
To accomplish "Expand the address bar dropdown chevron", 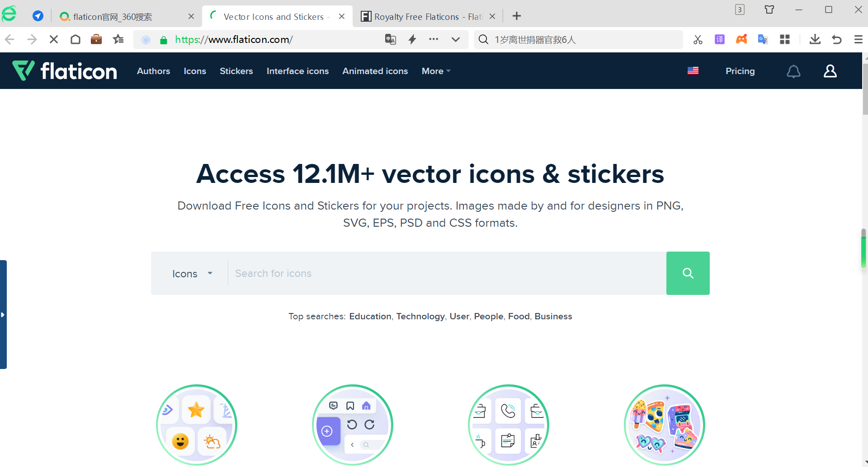I will point(456,40).
